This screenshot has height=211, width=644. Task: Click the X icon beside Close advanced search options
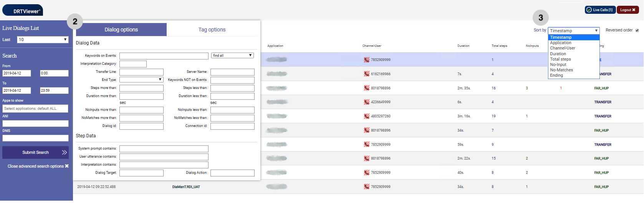(x=67, y=166)
